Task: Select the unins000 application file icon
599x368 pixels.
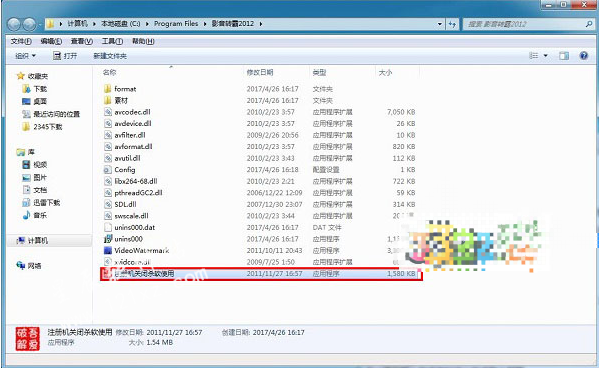Action: pos(108,239)
